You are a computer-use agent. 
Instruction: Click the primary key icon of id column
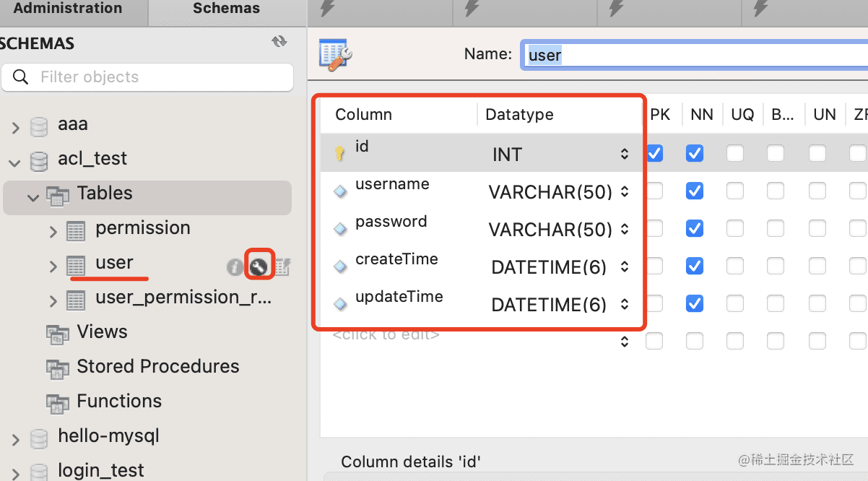pos(340,153)
